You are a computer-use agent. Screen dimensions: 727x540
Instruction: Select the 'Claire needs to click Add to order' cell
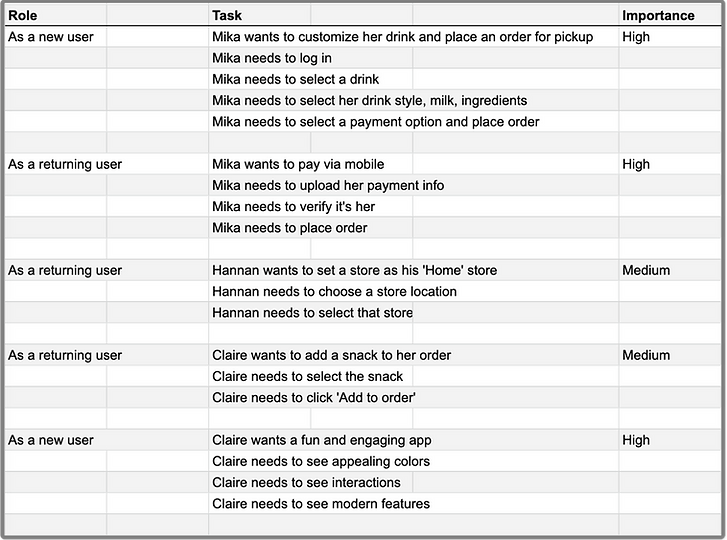(314, 398)
